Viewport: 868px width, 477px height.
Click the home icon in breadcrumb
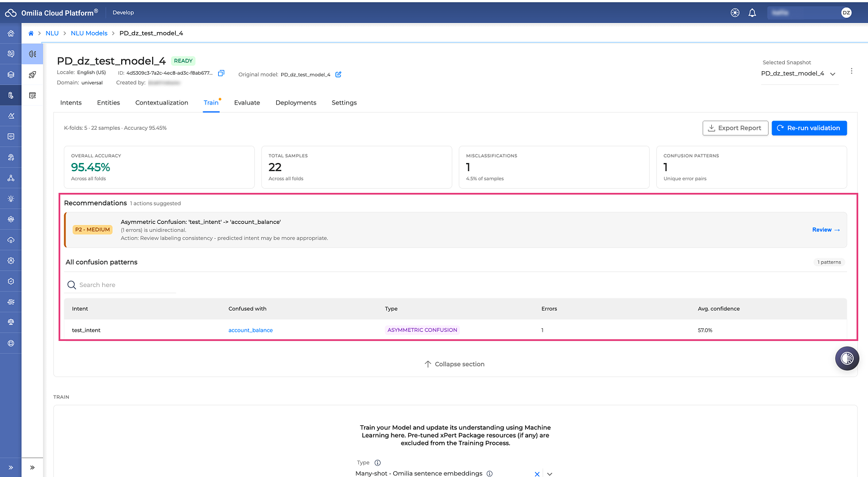coord(31,33)
